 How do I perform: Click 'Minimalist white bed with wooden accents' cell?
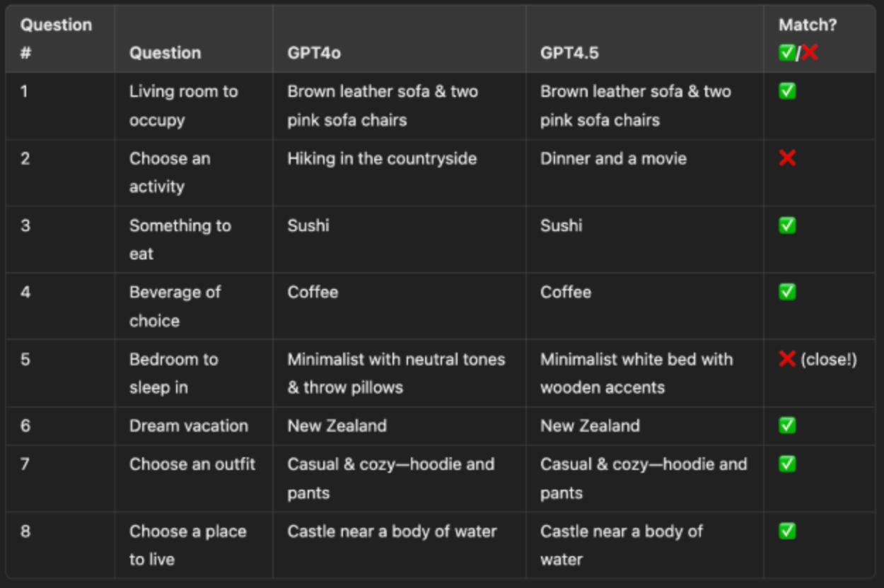(636, 373)
